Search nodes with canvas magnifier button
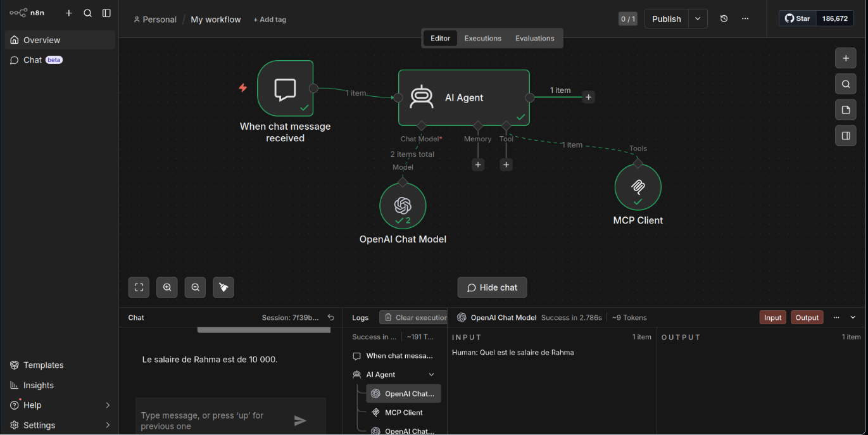 click(x=845, y=84)
